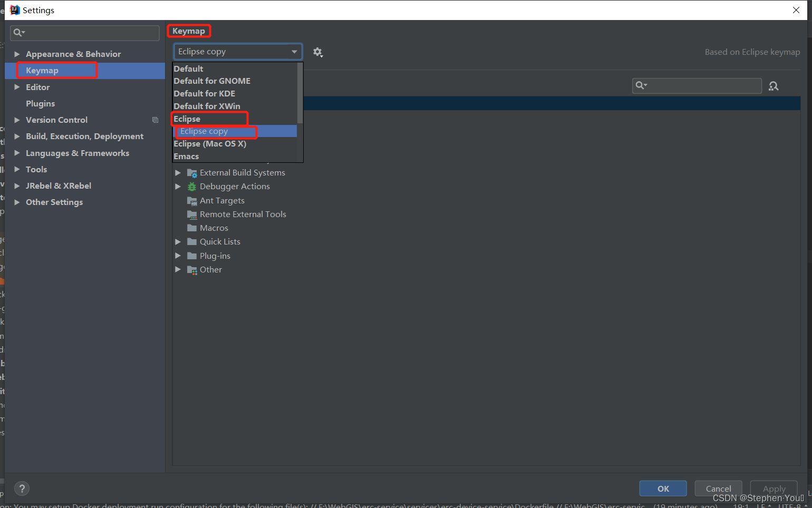Open the Eclipse copy keymap dropdown
The height and width of the screenshot is (508, 812).
pos(238,52)
